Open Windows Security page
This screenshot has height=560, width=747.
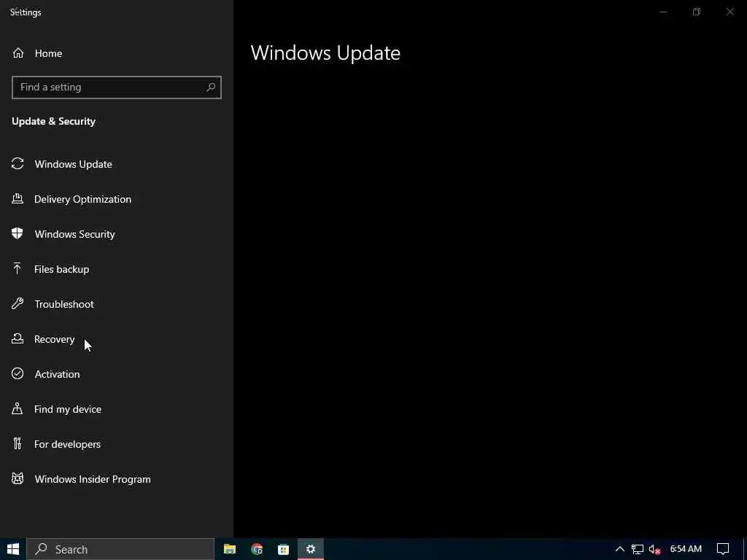pyautogui.click(x=75, y=234)
